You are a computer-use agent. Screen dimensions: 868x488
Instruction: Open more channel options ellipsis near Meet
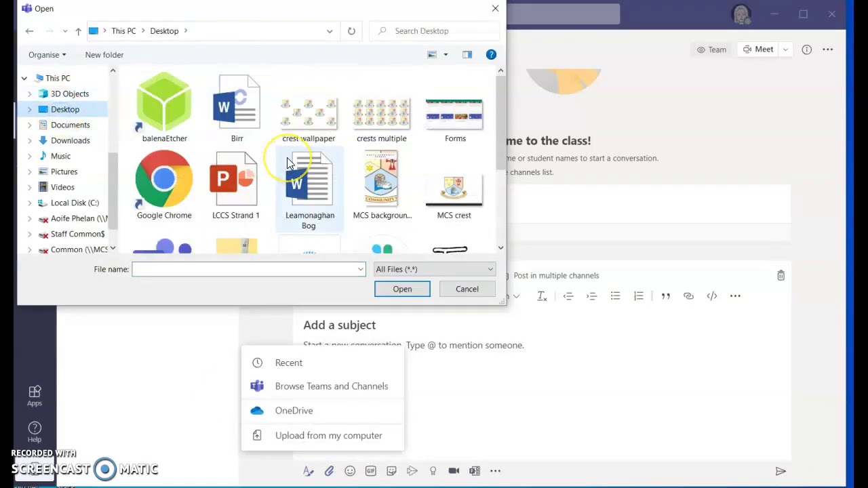[x=828, y=49]
